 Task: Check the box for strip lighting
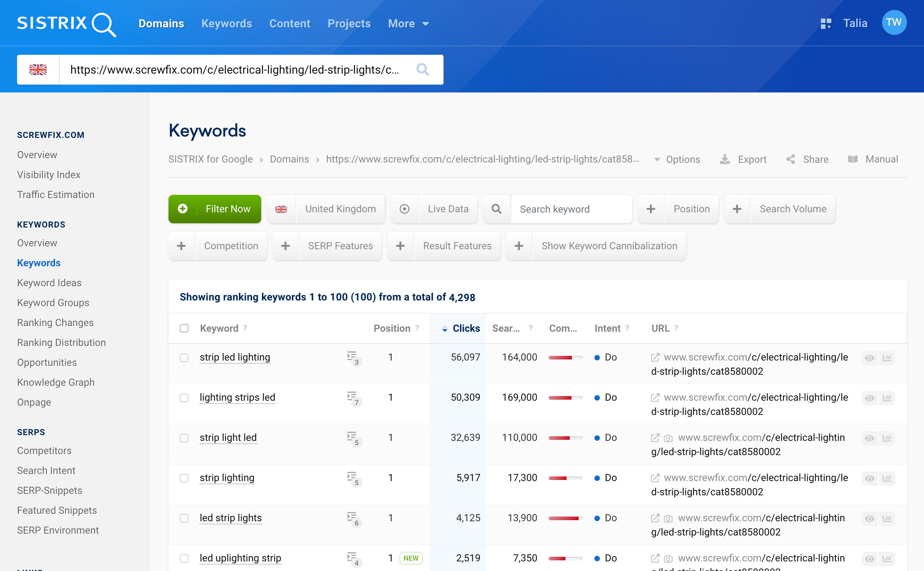[184, 478]
